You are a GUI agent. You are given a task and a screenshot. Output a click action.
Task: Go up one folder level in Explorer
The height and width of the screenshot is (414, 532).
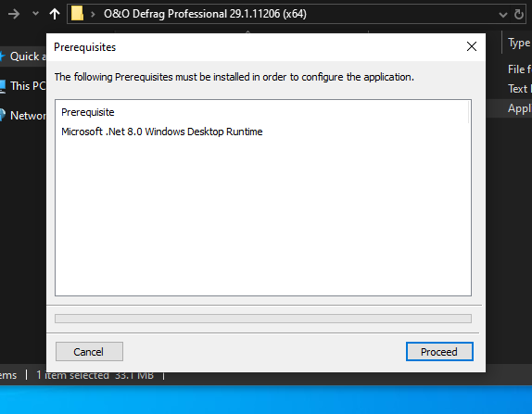[x=55, y=14]
